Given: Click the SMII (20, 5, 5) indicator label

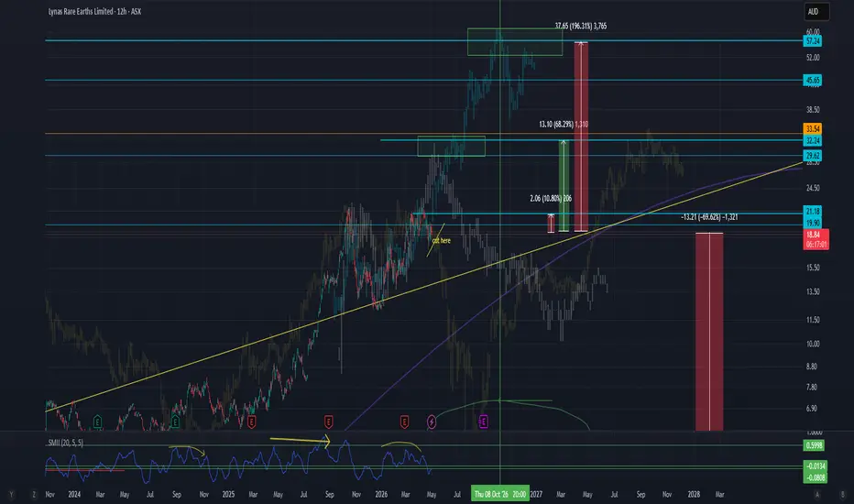Looking at the screenshot, I should pos(66,443).
